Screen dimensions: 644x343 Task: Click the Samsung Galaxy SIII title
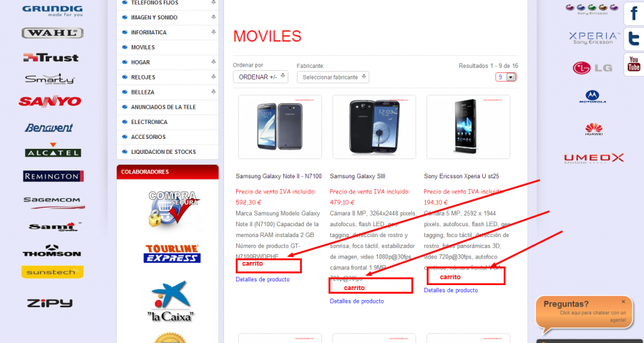pyautogui.click(x=357, y=176)
